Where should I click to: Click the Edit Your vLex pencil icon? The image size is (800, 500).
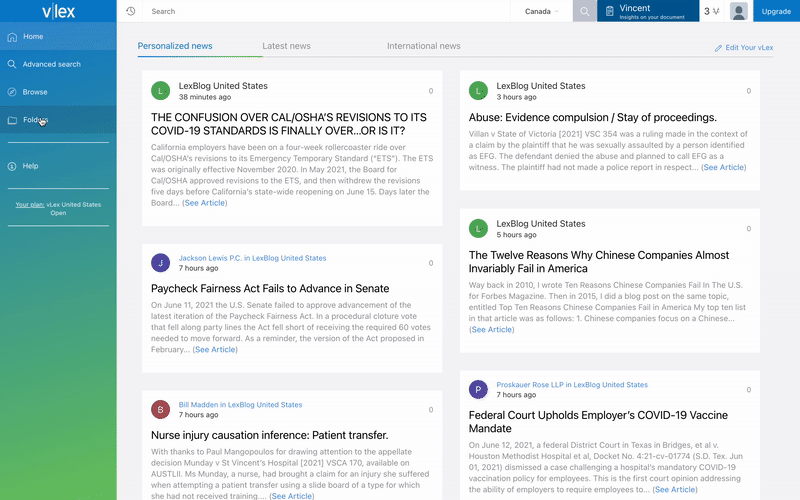tap(718, 48)
